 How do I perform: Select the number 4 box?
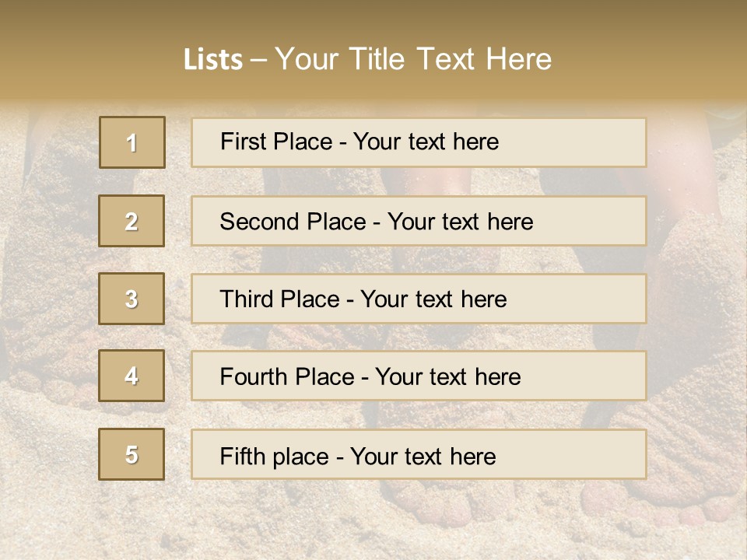pos(132,376)
